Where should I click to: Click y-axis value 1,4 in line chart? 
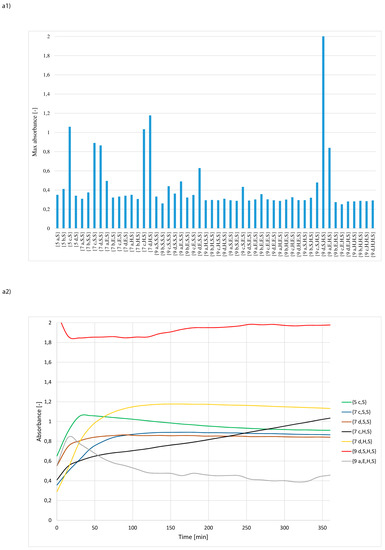click(x=48, y=382)
